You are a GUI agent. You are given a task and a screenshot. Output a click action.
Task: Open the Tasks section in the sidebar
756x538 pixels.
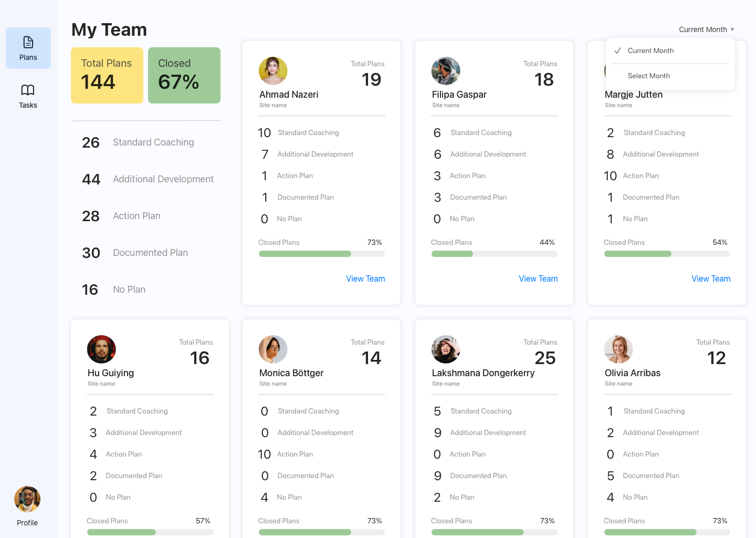(x=28, y=96)
